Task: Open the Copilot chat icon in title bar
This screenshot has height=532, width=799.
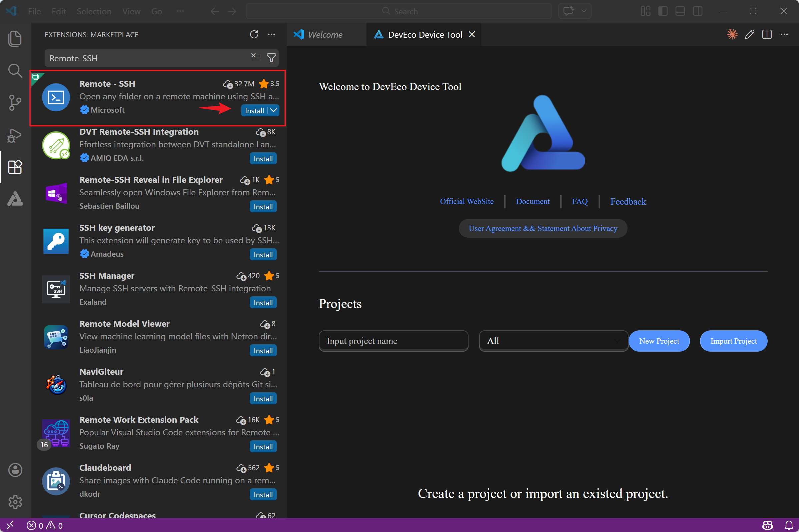Action: point(569,11)
